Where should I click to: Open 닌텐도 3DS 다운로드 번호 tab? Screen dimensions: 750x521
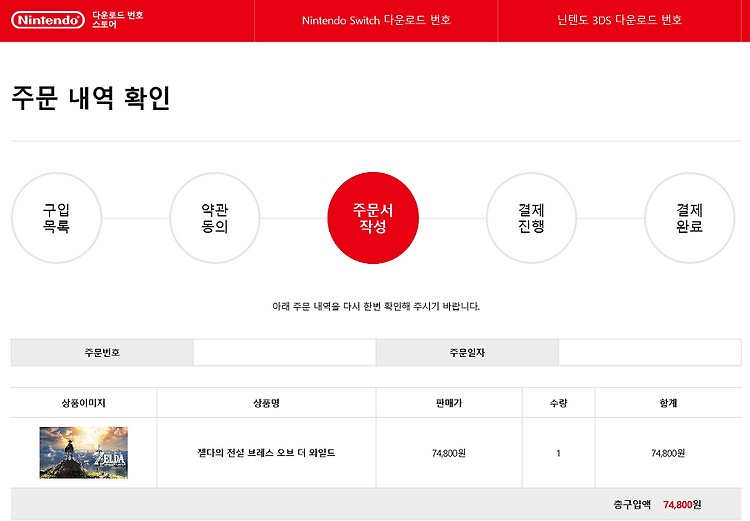point(619,20)
